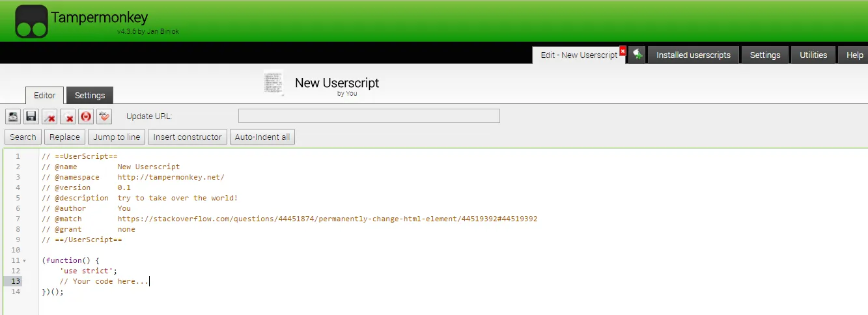
Task: Click the 'use strict'; code line
Action: 89,271
